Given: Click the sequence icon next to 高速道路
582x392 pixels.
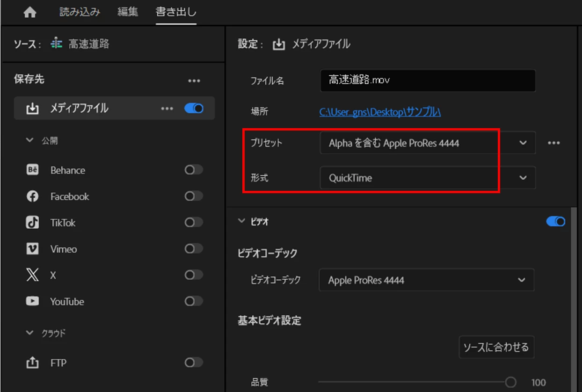Looking at the screenshot, I should pos(56,44).
